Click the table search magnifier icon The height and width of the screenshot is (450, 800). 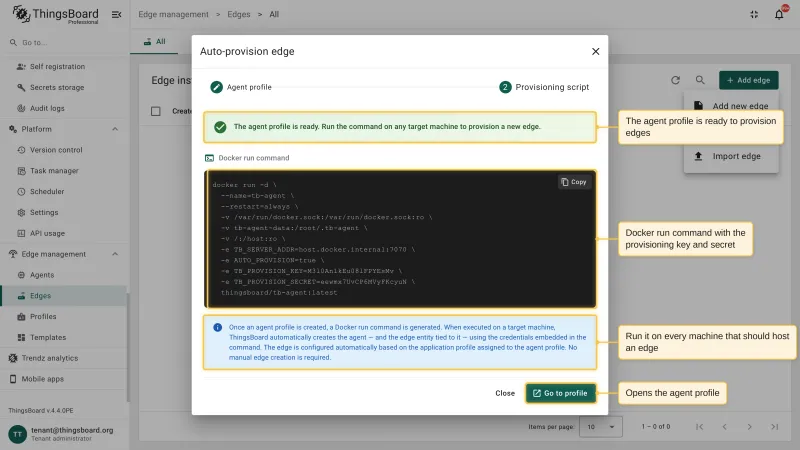pyautogui.click(x=700, y=80)
